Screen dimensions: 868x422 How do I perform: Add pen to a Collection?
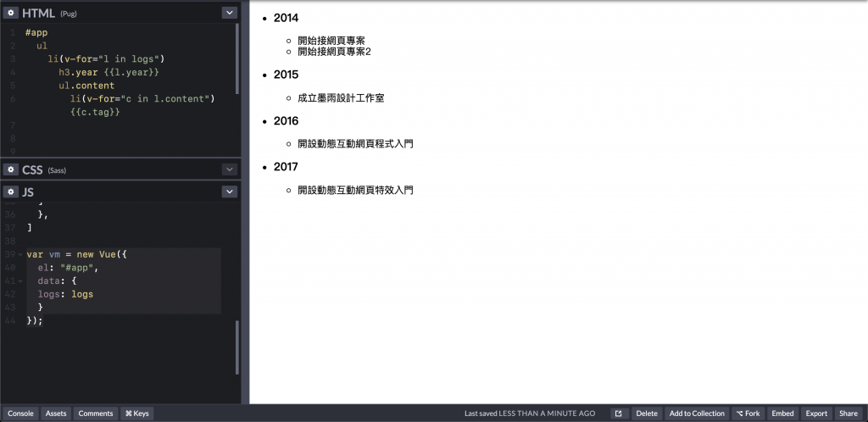[x=697, y=414]
